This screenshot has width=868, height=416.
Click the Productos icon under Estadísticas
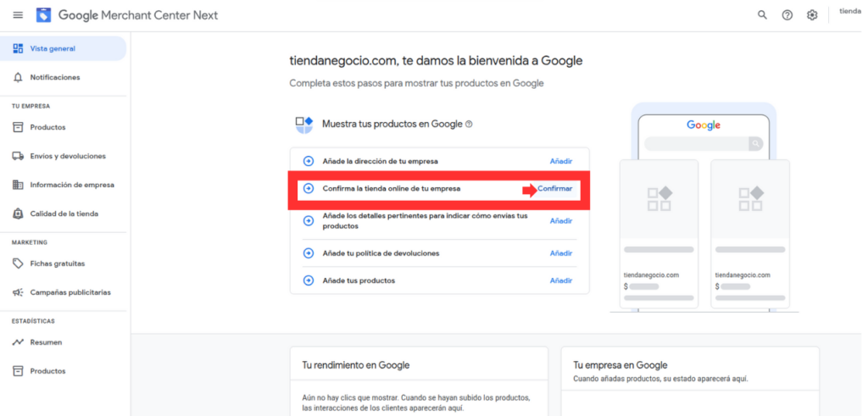19,370
